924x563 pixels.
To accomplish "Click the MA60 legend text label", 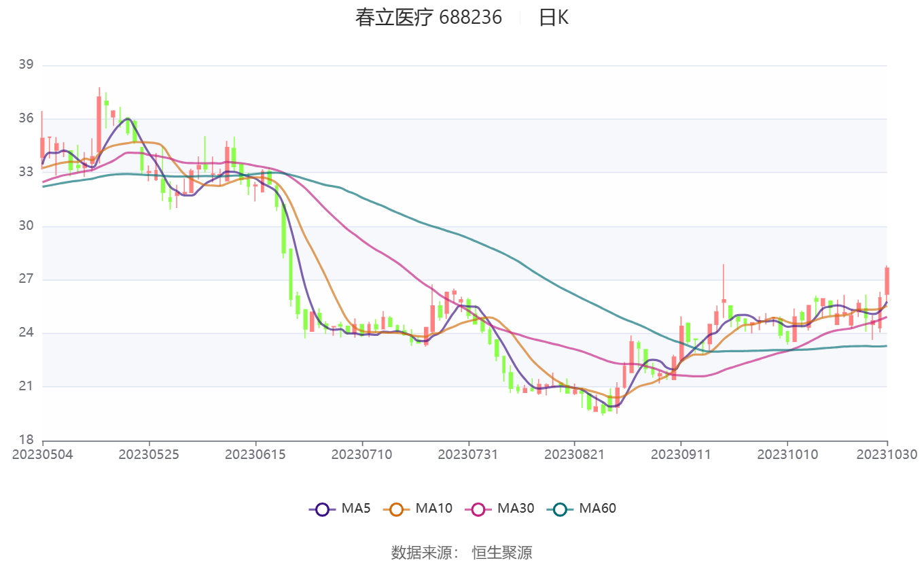I will (597, 508).
